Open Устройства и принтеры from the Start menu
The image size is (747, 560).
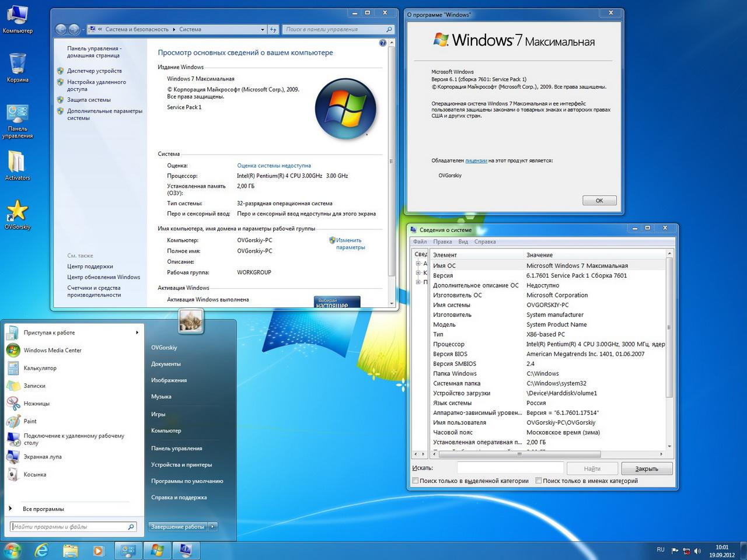click(181, 465)
